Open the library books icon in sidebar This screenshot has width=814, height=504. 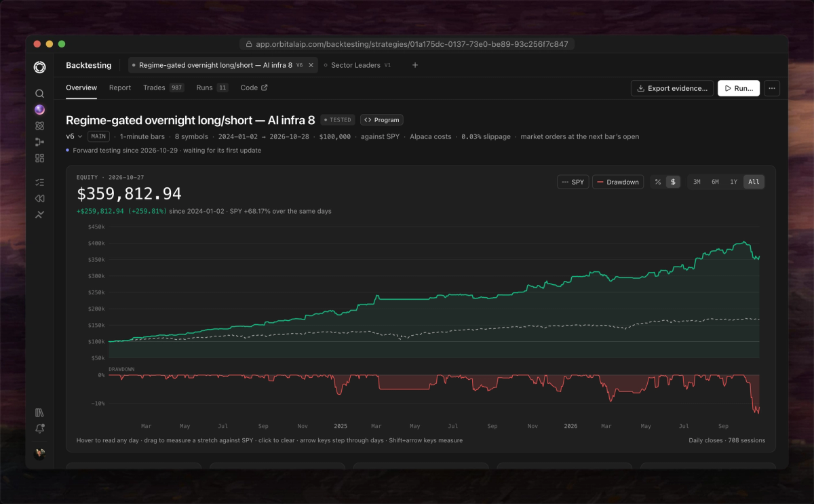coord(39,412)
